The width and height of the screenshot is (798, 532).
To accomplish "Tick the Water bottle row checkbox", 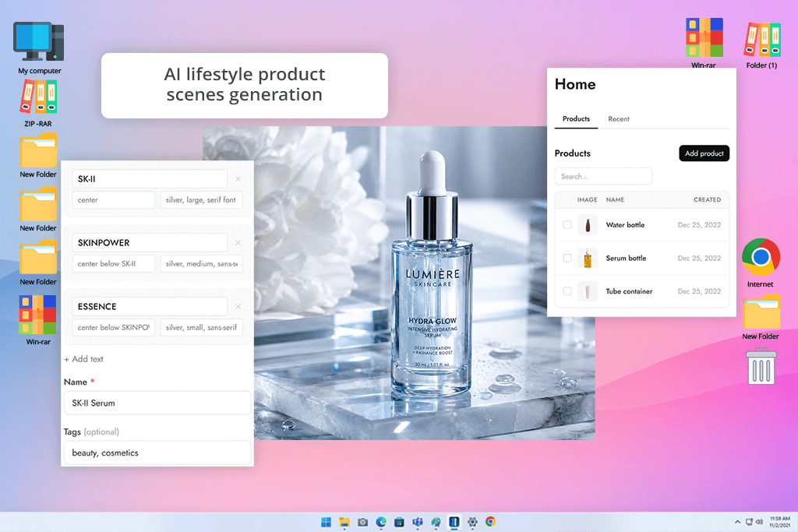I will pyautogui.click(x=567, y=225).
